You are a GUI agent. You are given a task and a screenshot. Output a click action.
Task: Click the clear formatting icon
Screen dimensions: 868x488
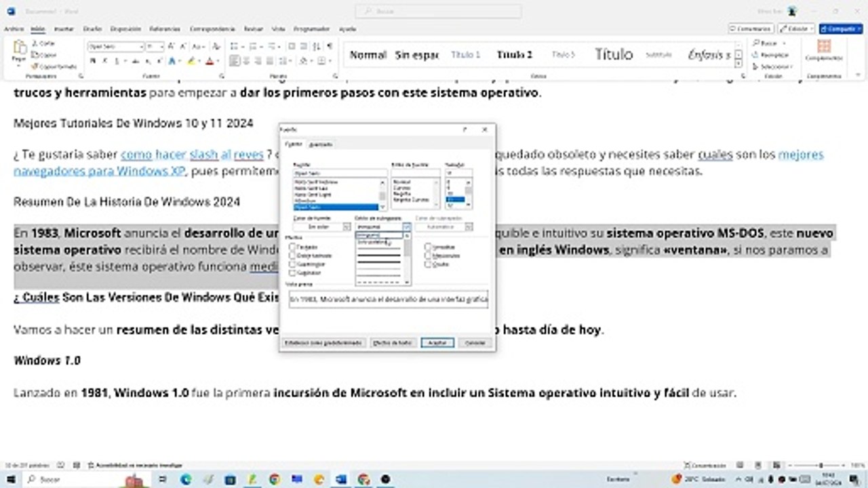click(216, 46)
